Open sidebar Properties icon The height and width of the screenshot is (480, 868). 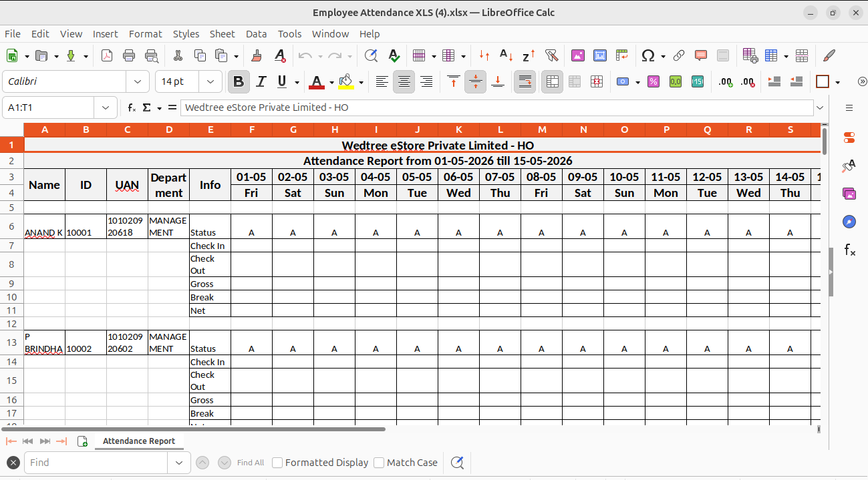849,138
